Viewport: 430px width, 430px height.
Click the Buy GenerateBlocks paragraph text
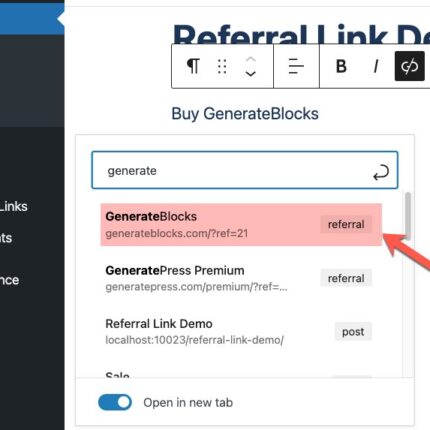(x=245, y=114)
